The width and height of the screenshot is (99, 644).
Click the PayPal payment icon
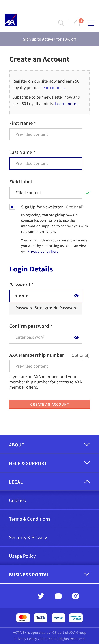(x=58, y=618)
